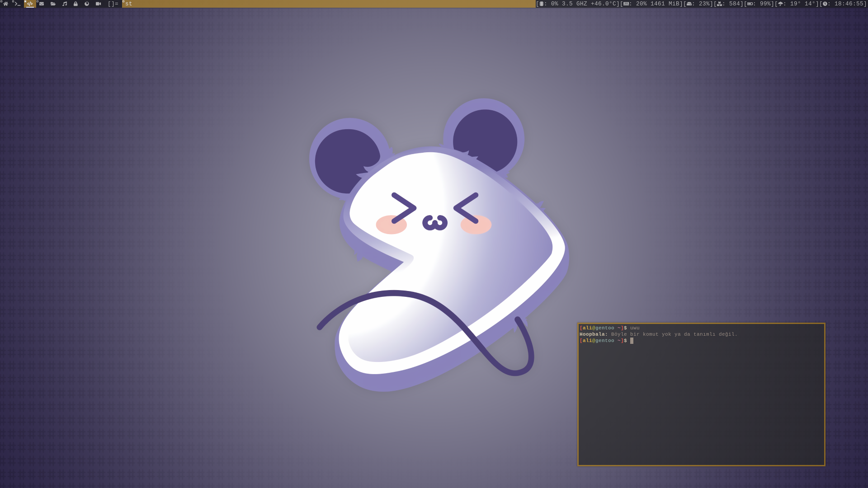The width and height of the screenshot is (868, 488).
Task: Click the 'uwu' command in the terminal
Action: pyautogui.click(x=635, y=328)
